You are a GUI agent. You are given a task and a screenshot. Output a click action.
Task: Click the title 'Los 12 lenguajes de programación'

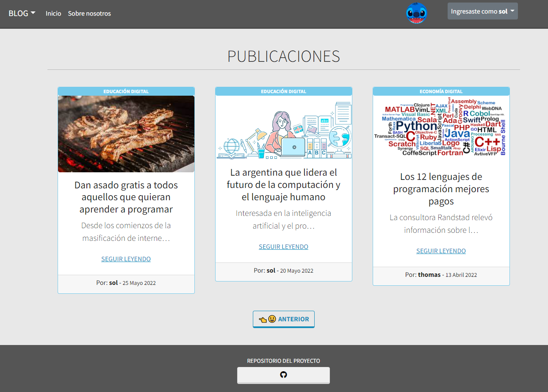click(x=441, y=189)
